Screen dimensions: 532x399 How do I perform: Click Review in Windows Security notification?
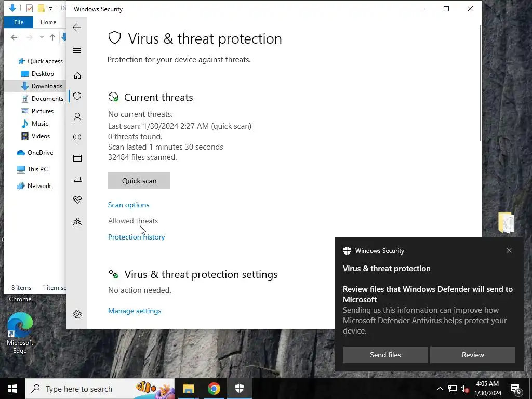coord(473,355)
